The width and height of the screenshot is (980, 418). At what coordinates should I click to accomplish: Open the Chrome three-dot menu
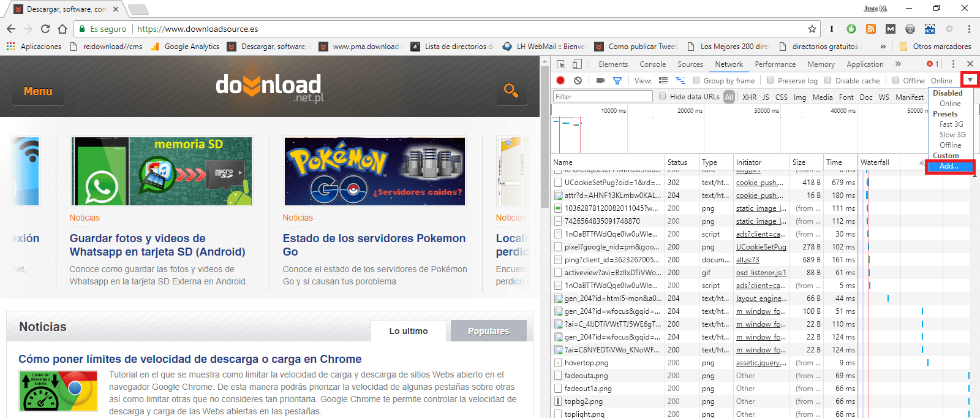(969, 29)
